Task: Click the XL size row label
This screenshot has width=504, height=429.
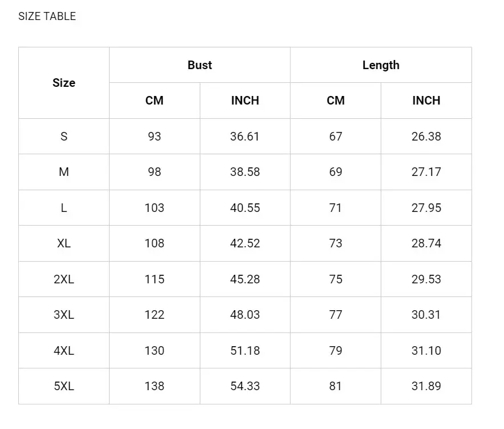Action: pos(64,243)
